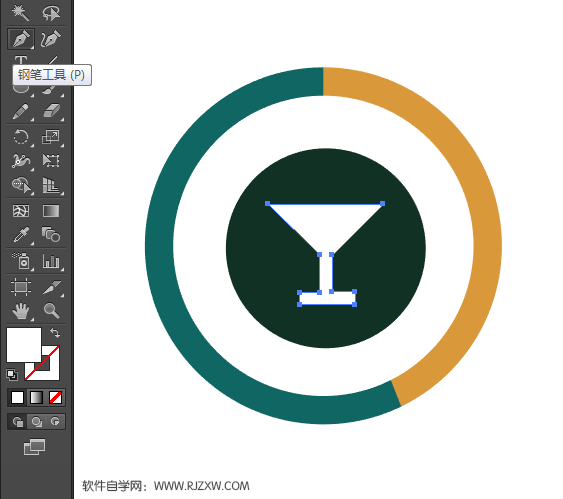Select the Rotate tool

(21, 137)
